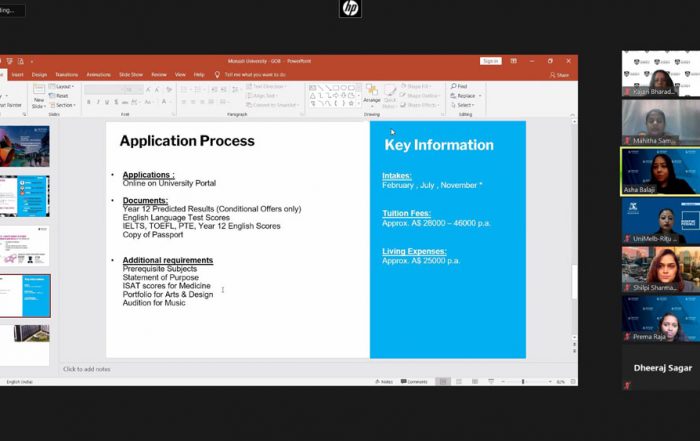Toggle Center paragraph alignment

(193, 102)
